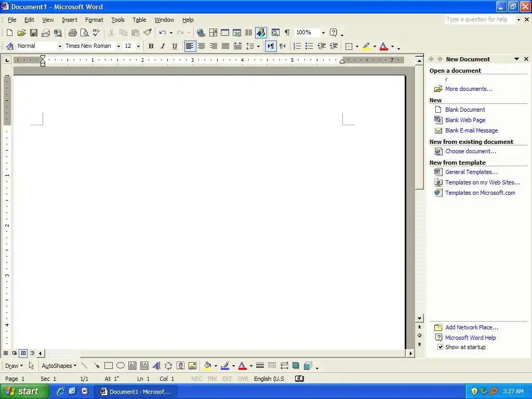
Task: Apply the Fill Color paint bucket
Action: point(207,366)
